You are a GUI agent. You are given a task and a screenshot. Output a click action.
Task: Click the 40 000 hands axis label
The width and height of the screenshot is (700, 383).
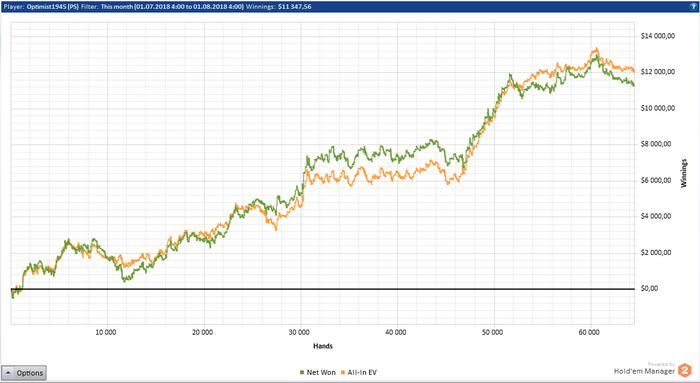[x=396, y=333]
